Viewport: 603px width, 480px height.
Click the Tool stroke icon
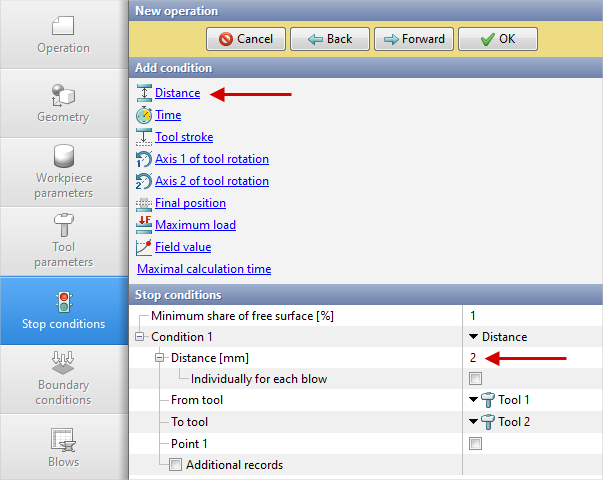point(144,137)
